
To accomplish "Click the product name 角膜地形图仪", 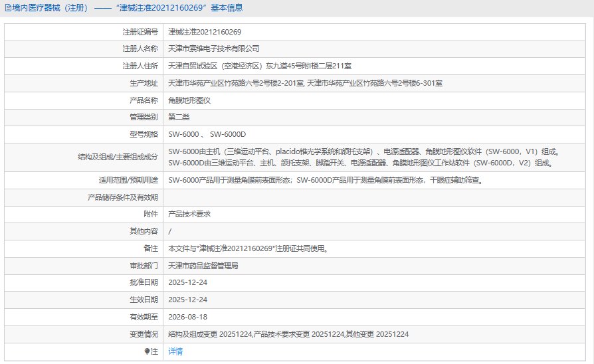I will coord(189,100).
